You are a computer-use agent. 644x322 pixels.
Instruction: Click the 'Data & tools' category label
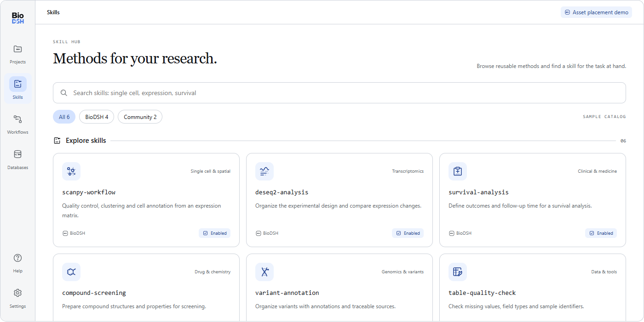[x=604, y=272]
